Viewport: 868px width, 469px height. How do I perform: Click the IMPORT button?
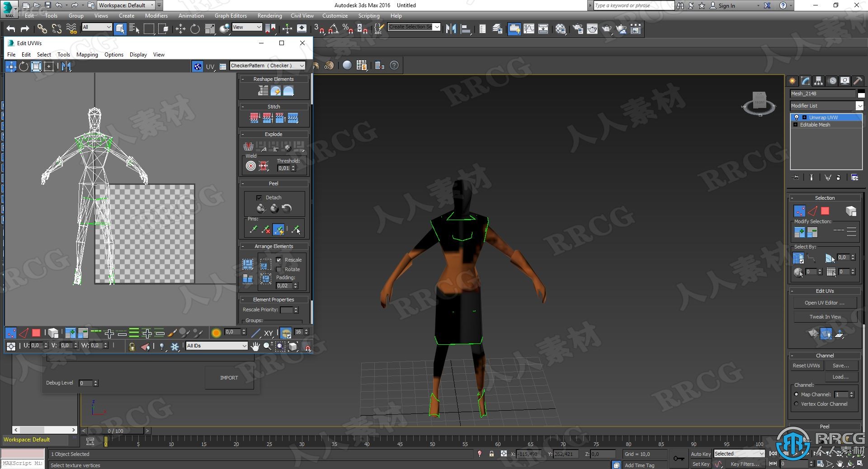point(229,378)
